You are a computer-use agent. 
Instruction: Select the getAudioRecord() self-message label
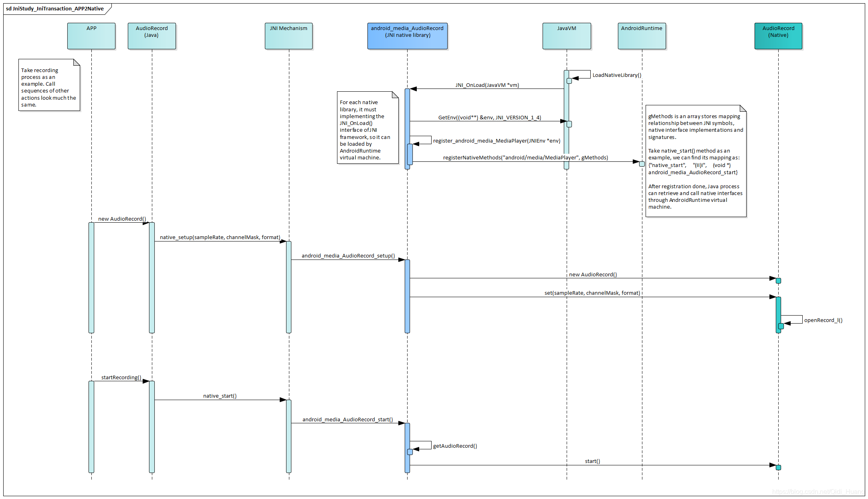point(455,446)
